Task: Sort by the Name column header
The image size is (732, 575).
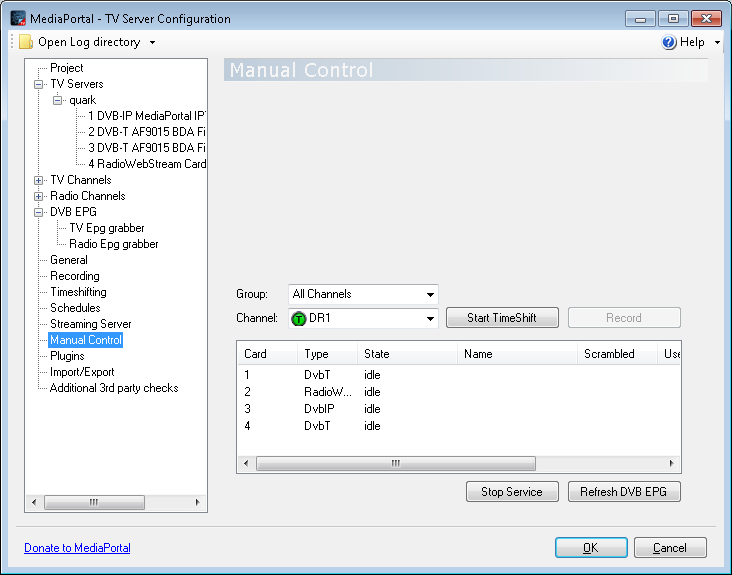Action: (517, 354)
